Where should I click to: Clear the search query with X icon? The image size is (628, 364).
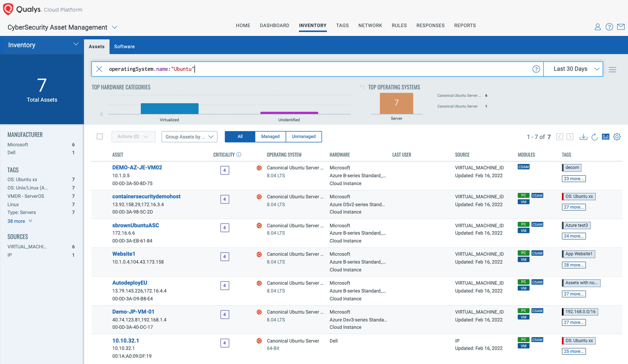[99, 69]
